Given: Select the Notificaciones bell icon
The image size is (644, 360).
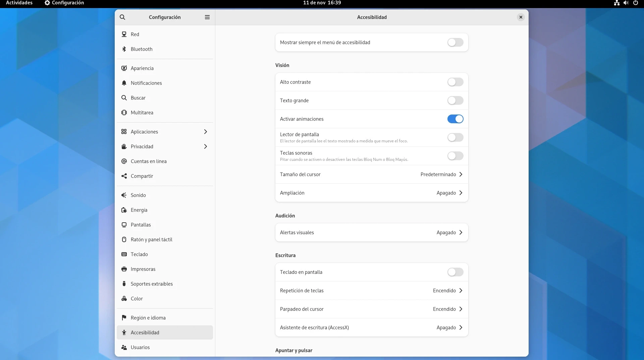Looking at the screenshot, I should [124, 83].
